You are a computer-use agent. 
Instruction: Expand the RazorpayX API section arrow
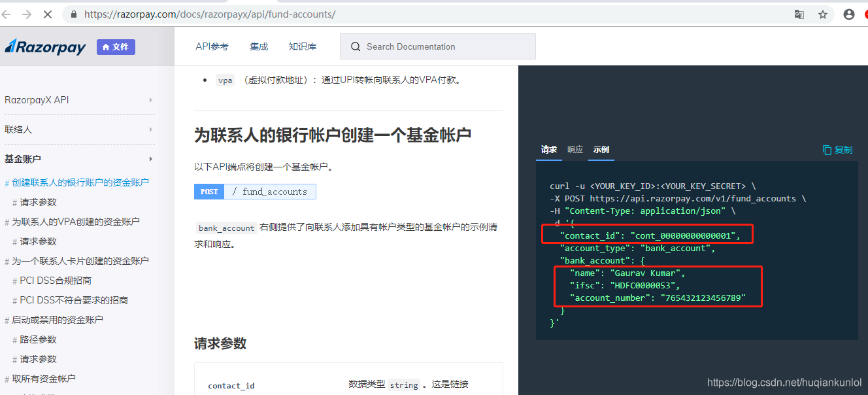151,100
